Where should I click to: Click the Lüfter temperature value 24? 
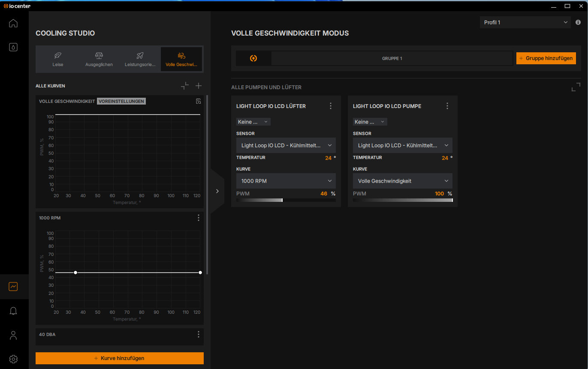[x=328, y=158]
